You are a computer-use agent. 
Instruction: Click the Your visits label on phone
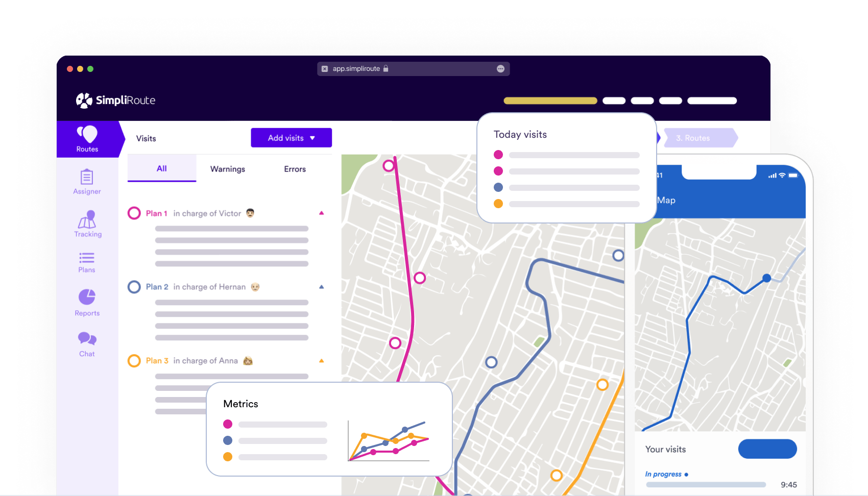[666, 449]
